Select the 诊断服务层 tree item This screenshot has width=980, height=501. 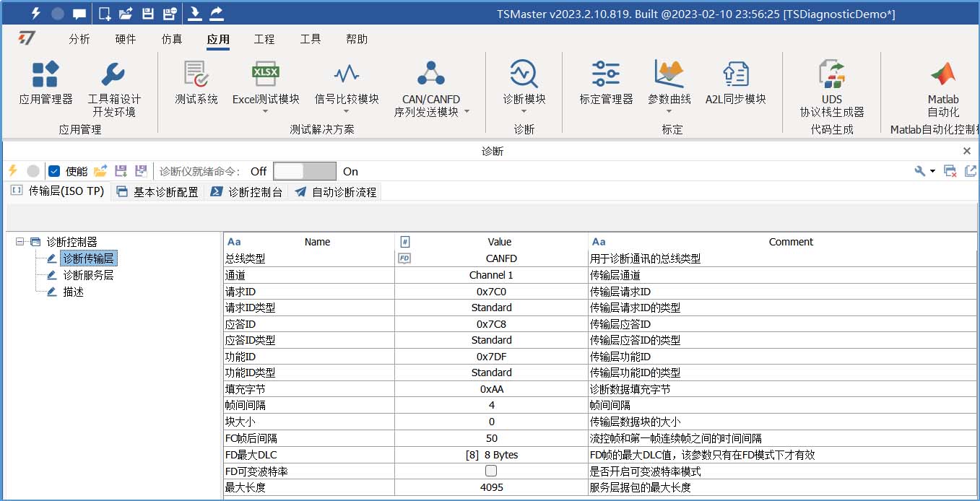[87, 275]
